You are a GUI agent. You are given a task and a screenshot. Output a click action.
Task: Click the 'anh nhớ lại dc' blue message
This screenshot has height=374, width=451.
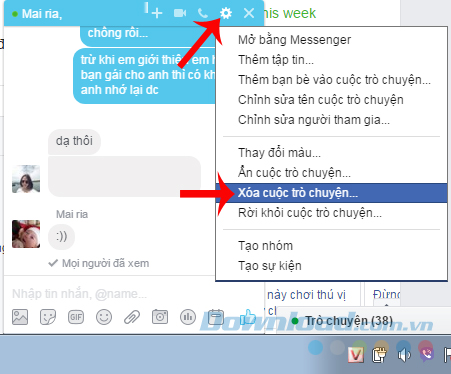coord(144,75)
